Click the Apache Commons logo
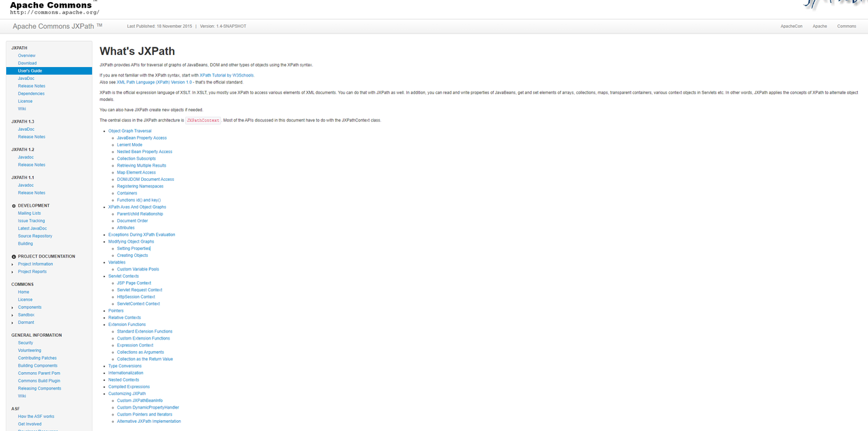 54,7
